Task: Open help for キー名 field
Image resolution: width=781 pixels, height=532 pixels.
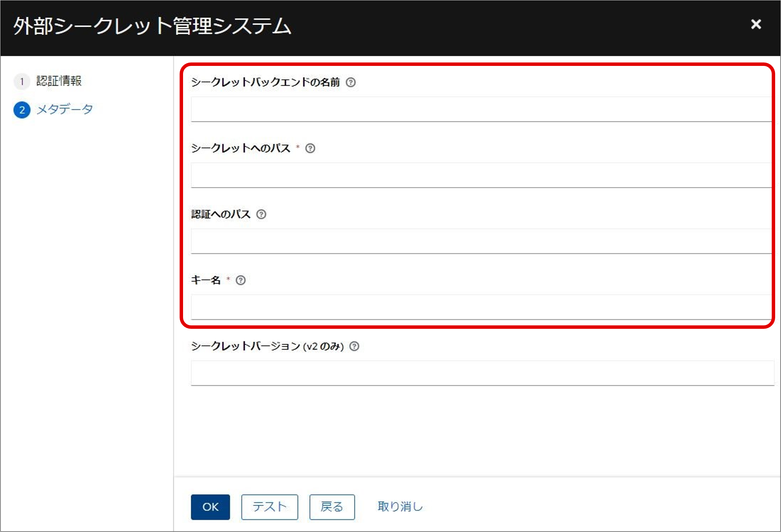Action: pos(241,280)
